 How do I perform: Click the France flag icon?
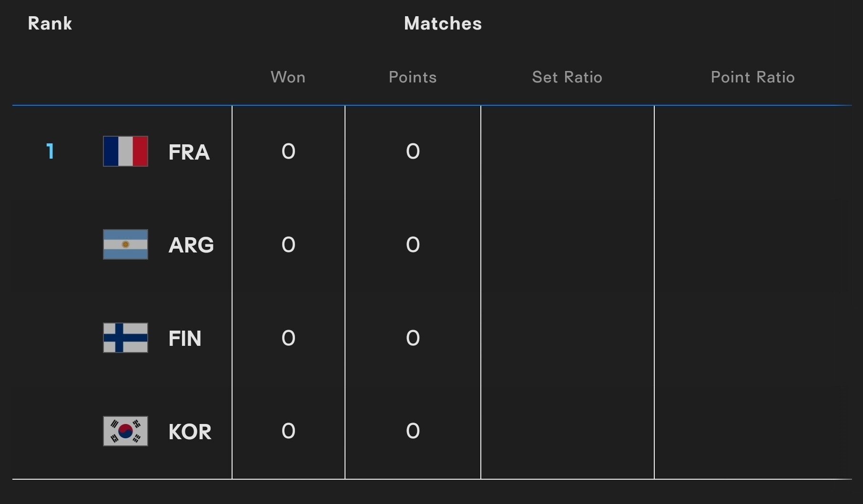pyautogui.click(x=125, y=151)
